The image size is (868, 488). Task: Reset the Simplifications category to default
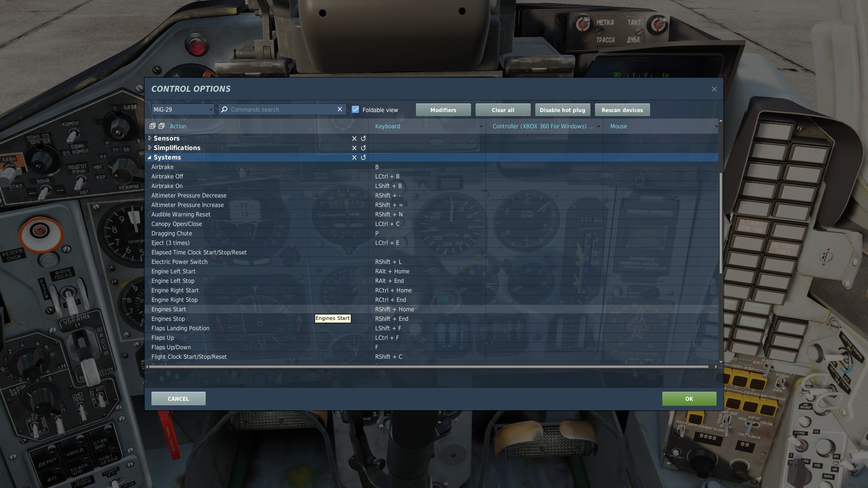(x=363, y=148)
